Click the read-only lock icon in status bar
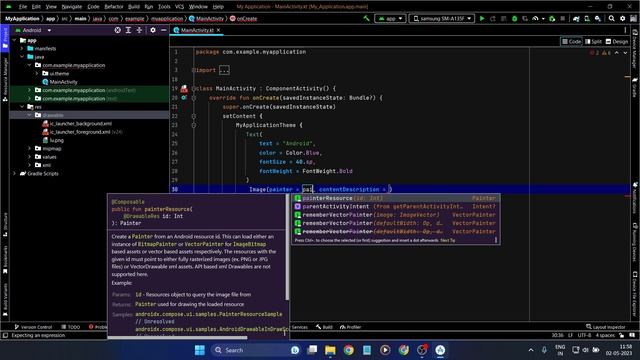Viewport: 640px width, 360px height. coord(621,335)
